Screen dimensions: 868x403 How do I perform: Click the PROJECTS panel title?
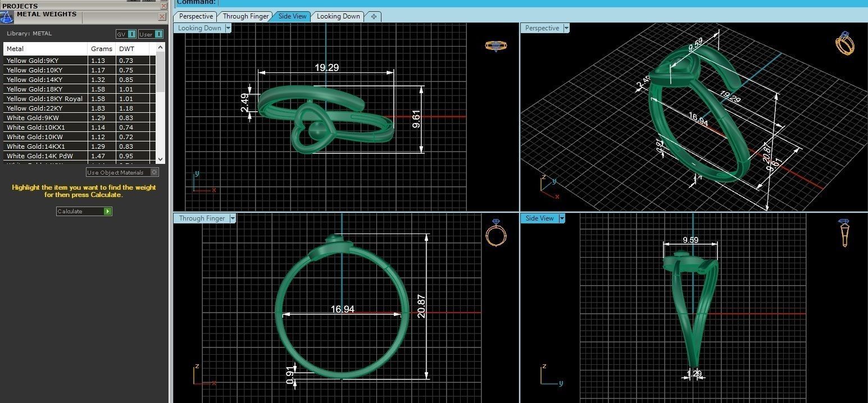point(20,6)
